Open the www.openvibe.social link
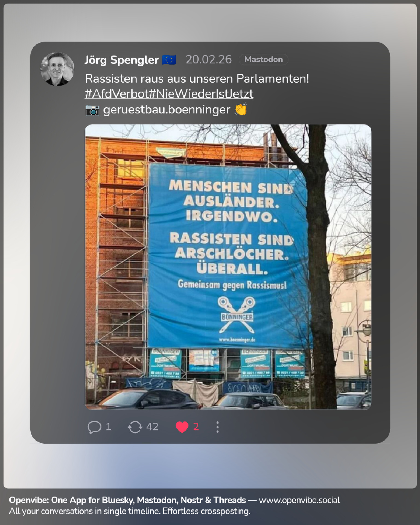 pos(299,500)
